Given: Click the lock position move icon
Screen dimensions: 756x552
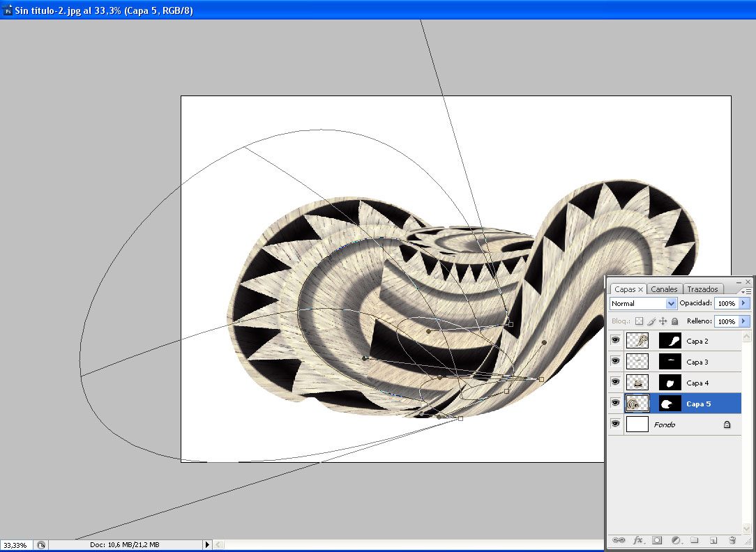Looking at the screenshot, I should 663,321.
